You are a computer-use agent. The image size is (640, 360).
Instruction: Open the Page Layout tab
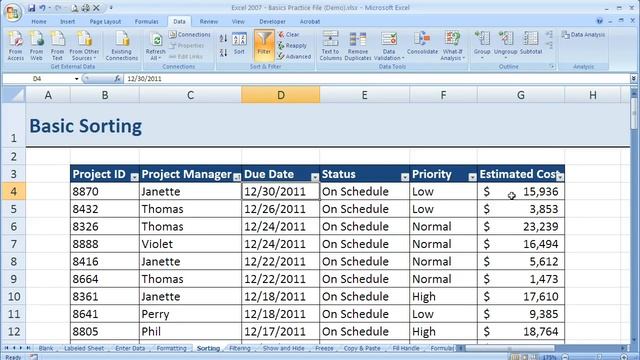click(x=105, y=21)
